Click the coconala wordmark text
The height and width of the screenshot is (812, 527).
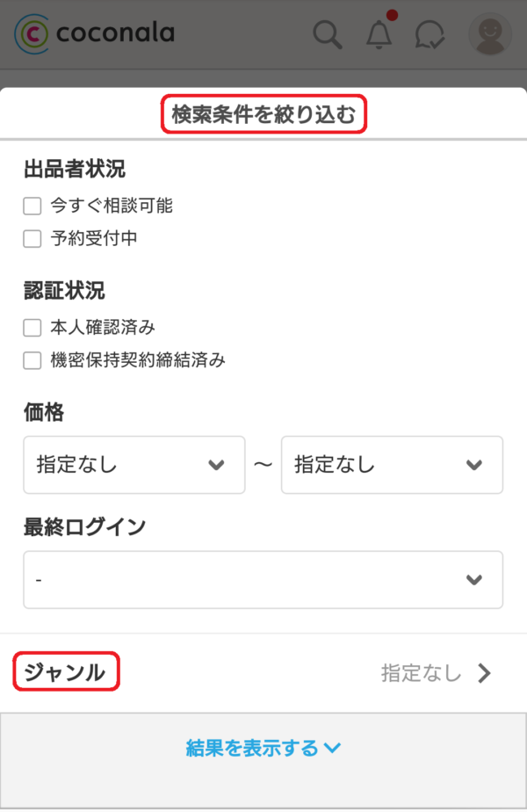[x=115, y=34]
